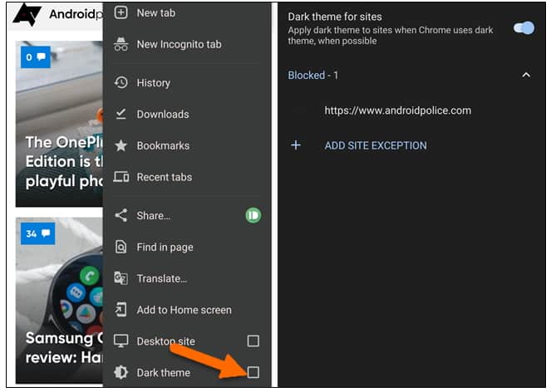Screen dimensions: 551x392
Task: Click the Translate icon
Action: click(x=121, y=278)
